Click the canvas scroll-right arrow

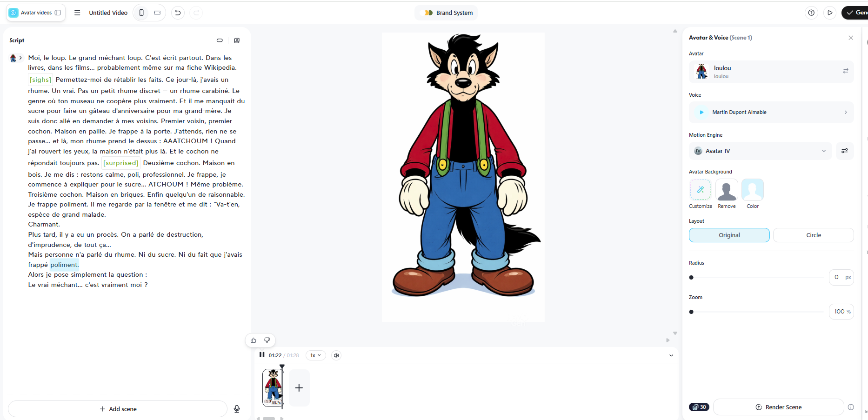[x=668, y=340]
